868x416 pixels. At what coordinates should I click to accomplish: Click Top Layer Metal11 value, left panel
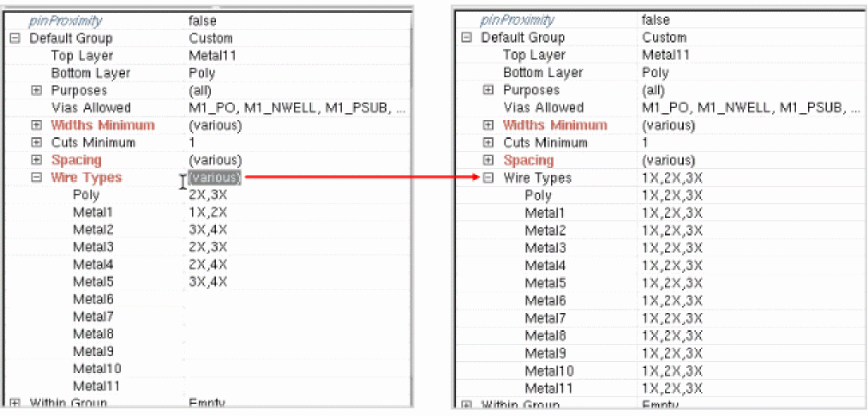coord(213,56)
